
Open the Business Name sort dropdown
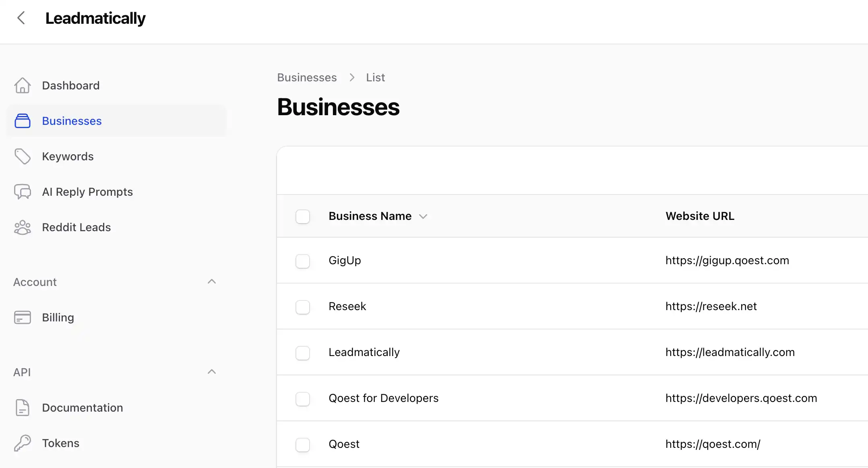pos(424,216)
